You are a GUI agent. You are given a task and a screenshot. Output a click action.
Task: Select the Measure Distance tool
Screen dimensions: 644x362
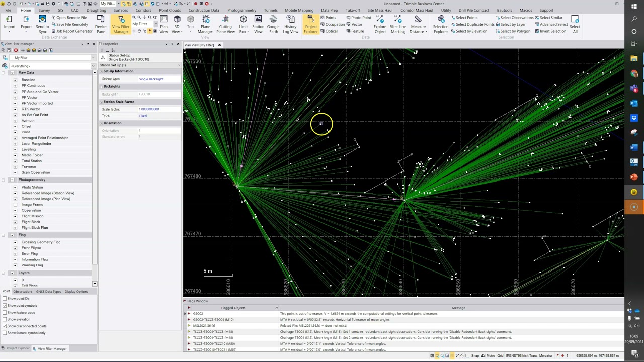(x=418, y=24)
